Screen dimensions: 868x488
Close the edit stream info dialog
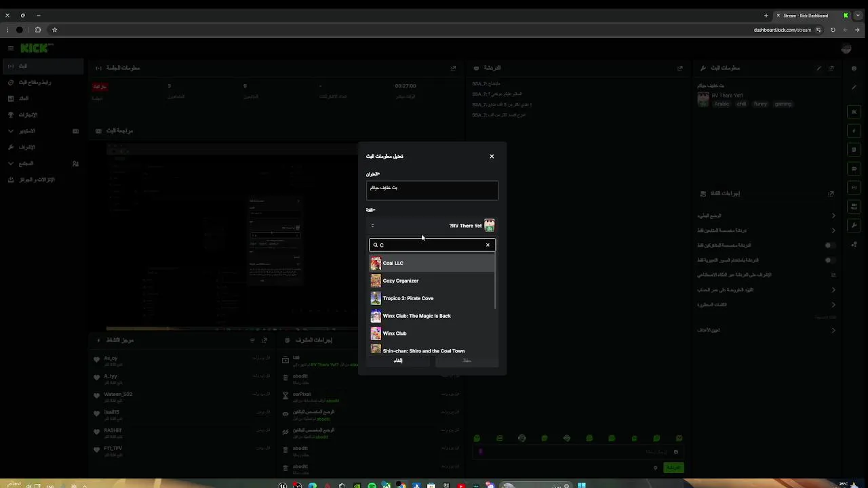(x=492, y=157)
